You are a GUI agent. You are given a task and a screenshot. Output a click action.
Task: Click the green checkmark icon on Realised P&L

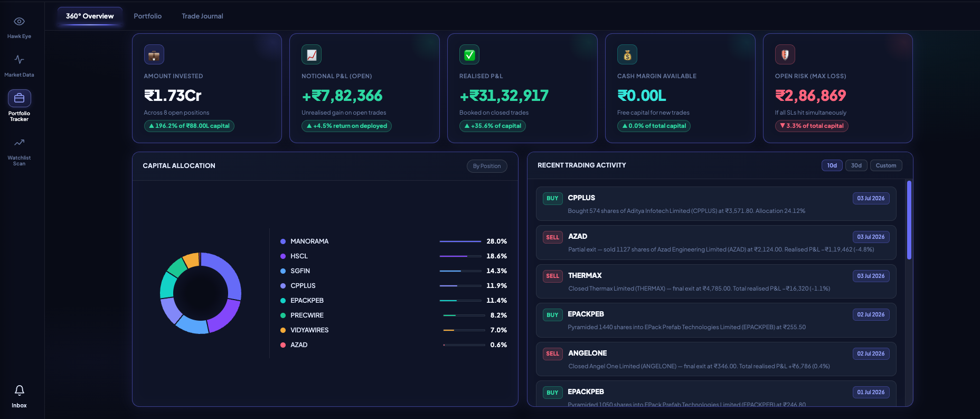[469, 54]
